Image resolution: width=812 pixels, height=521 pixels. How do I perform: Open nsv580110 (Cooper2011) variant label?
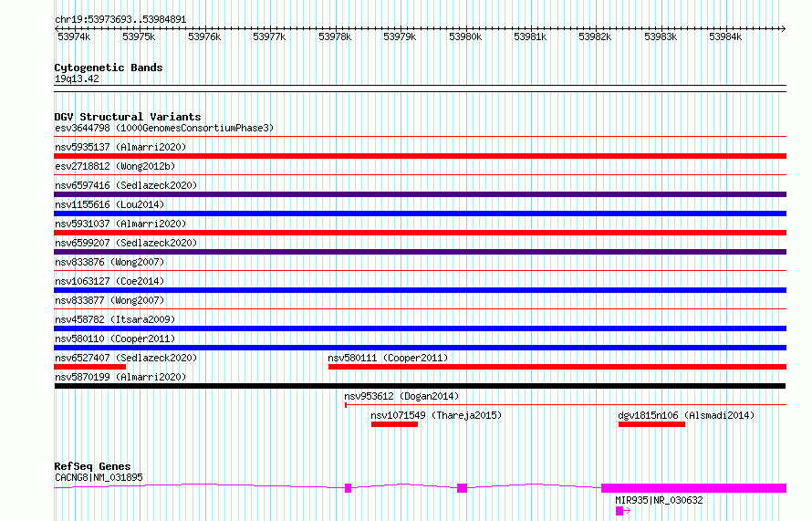[115, 339]
